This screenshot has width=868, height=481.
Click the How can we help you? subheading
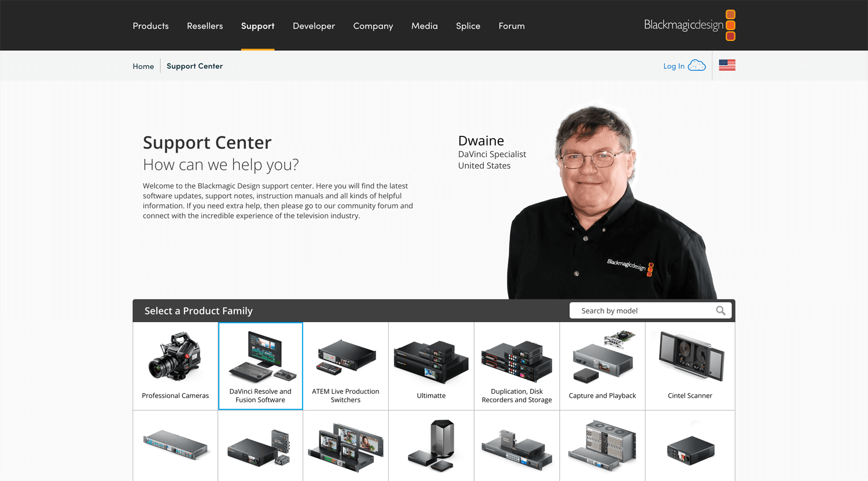(x=221, y=165)
